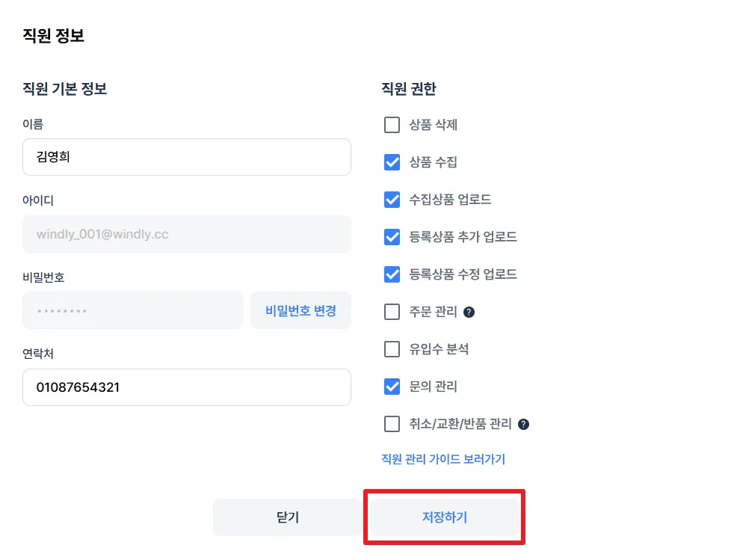Uncheck the 상품 수집 permission
Viewport: 734px width, 560px height.
pos(392,162)
